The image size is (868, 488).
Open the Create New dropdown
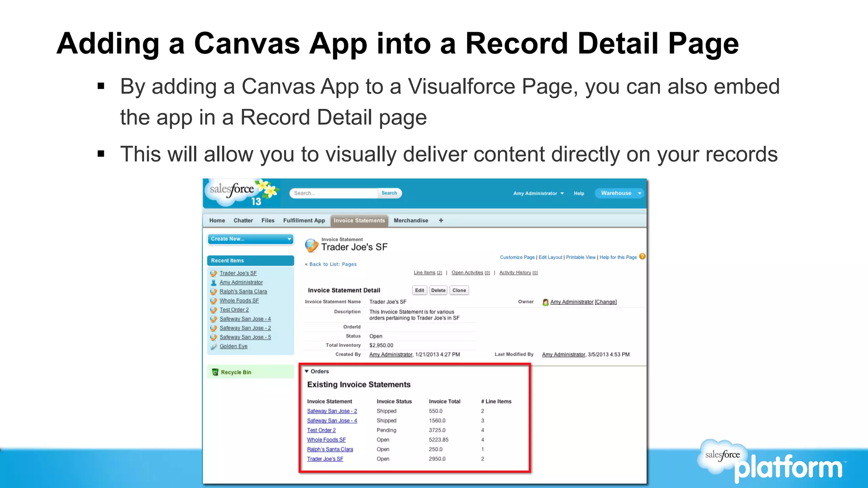point(250,239)
